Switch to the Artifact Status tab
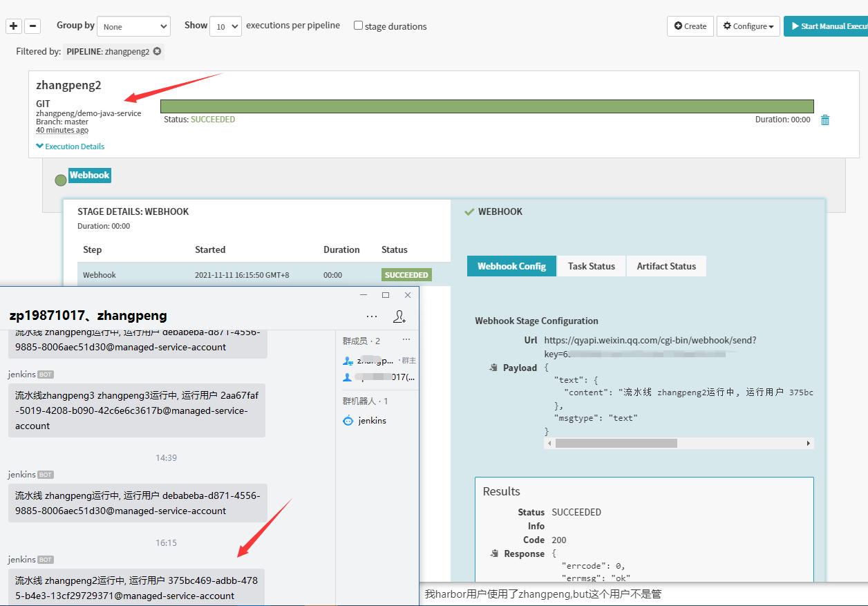Image resolution: width=868 pixels, height=606 pixels. [666, 266]
